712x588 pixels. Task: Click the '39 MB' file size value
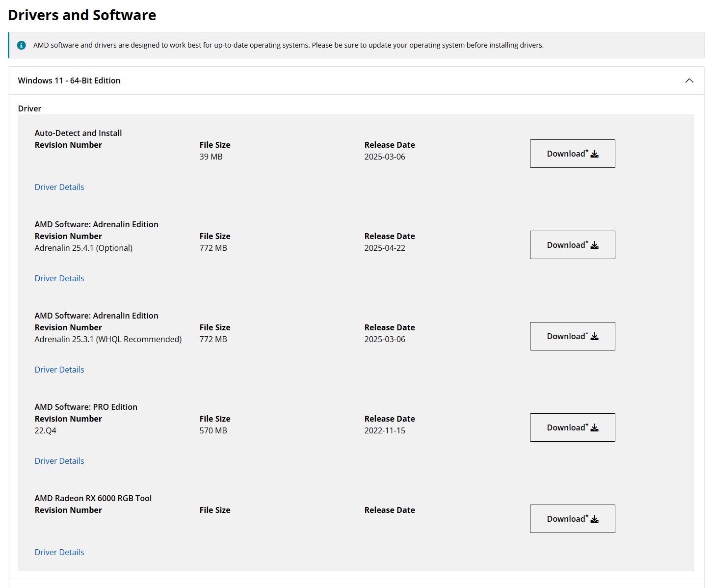click(x=211, y=157)
